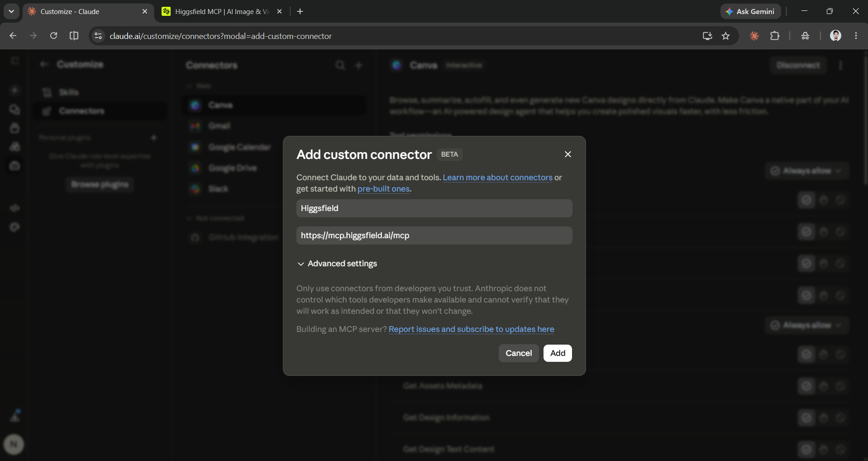Select the Canva connector in the list

[x=275, y=105]
